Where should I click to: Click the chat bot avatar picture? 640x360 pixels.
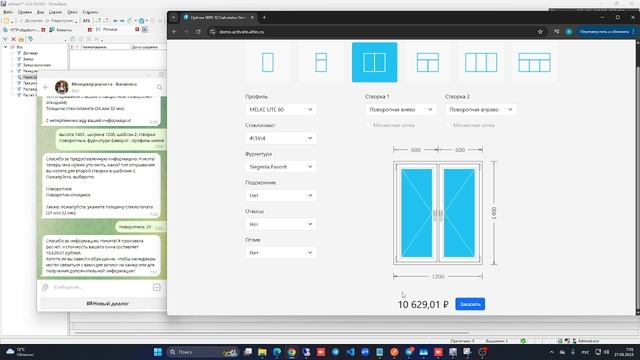(x=62, y=87)
